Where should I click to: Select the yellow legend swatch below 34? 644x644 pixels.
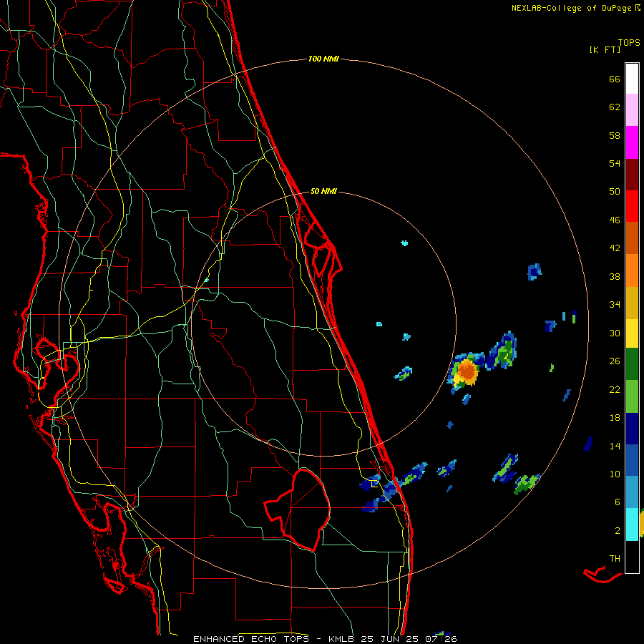click(x=632, y=333)
